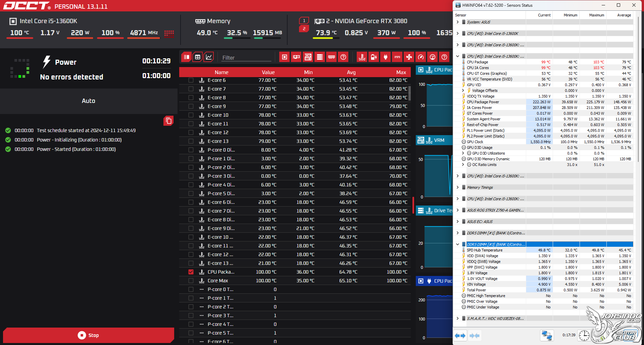Screen dimensions: 644x345
Task: Select the PMIC High Temperature row
Action: (x=546, y=296)
